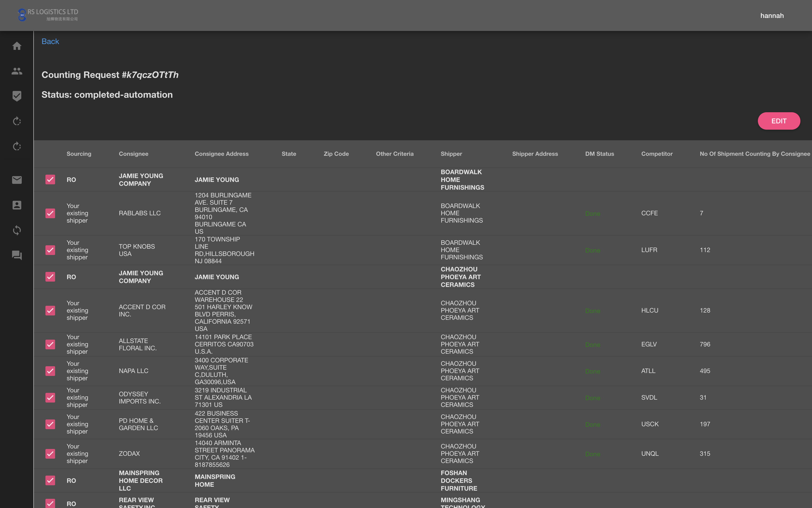Click the Zip Code column header
The width and height of the screenshot is (812, 508).
[336, 154]
